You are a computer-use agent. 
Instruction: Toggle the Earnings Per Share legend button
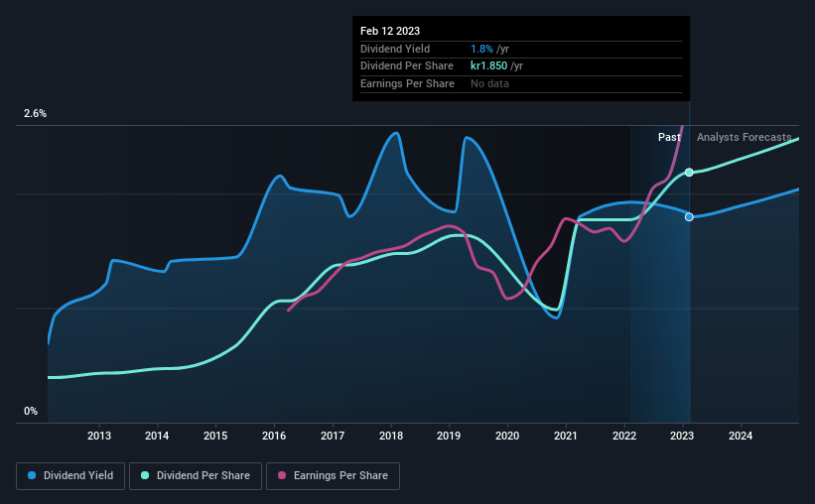(333, 476)
